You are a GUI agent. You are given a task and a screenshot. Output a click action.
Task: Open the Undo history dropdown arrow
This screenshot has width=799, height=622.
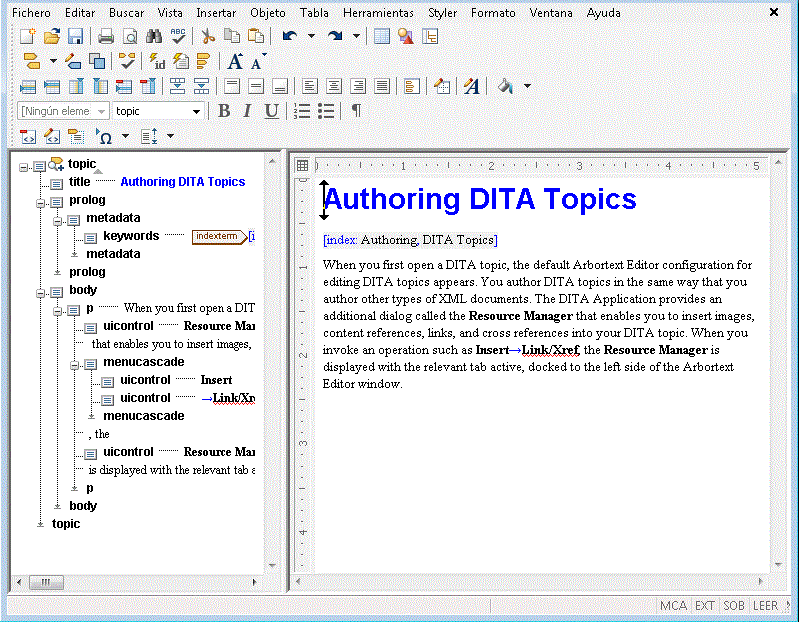[x=311, y=36]
